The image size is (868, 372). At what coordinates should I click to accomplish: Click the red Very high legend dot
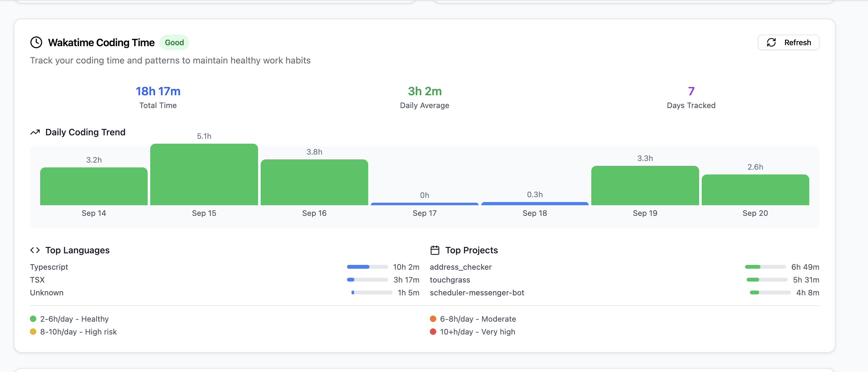tap(433, 332)
